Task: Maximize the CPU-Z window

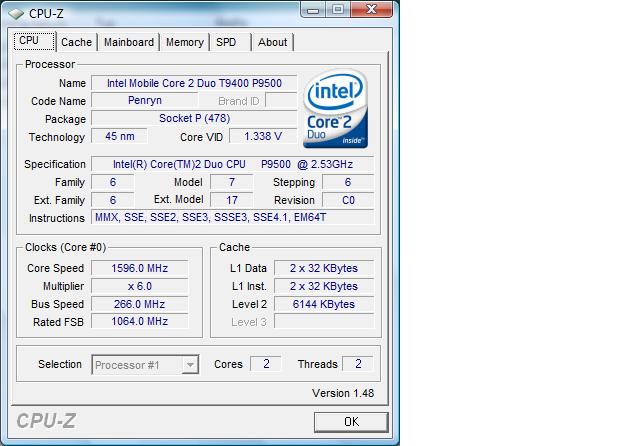Action: pos(337,11)
